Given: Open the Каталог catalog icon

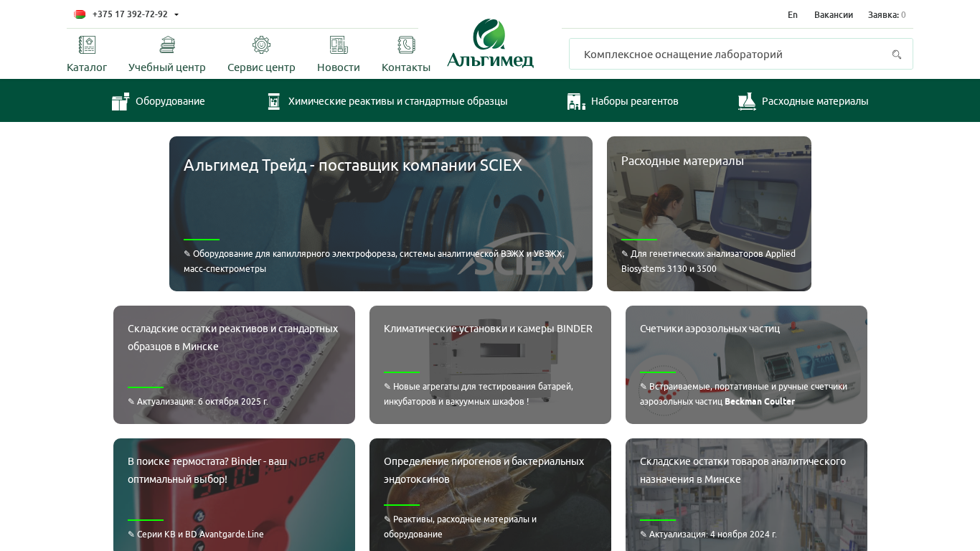Looking at the screenshot, I should tap(87, 45).
